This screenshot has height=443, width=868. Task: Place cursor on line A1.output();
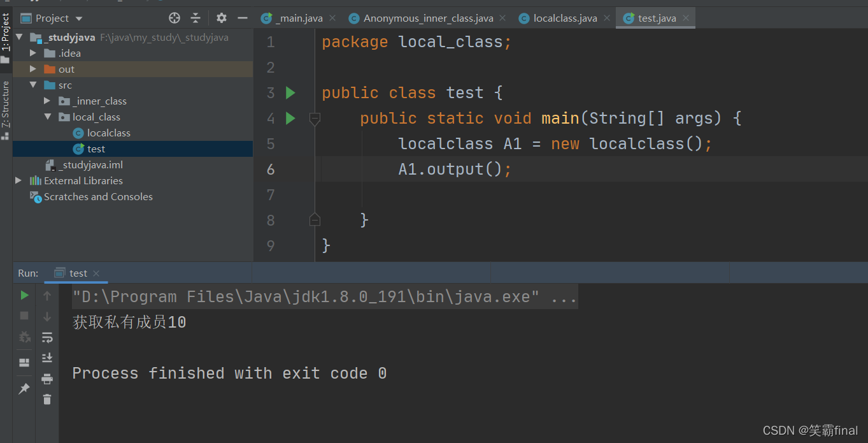click(455, 169)
